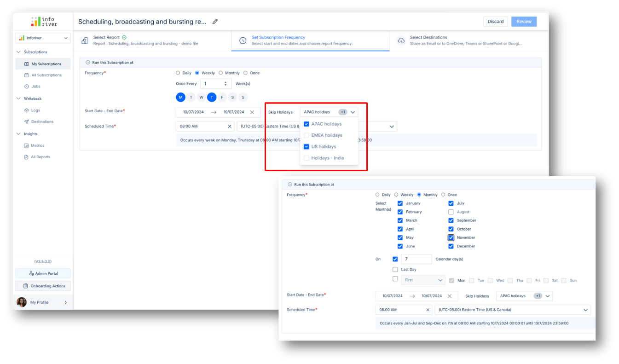The width and height of the screenshot is (619, 364).
Task: Check the August month checkbox
Action: 451,212
